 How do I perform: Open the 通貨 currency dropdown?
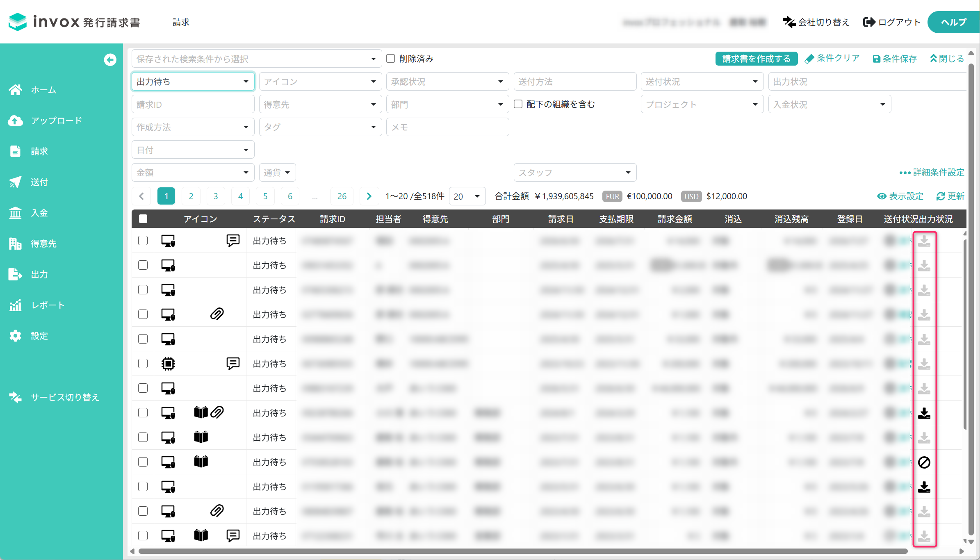278,173
